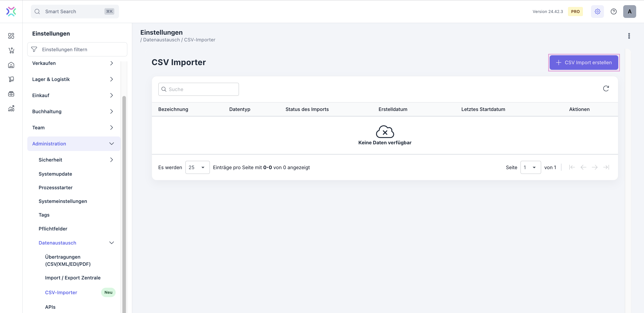Click the logistics hand-truck icon
Screen dimensions: 644x313
pyautogui.click(x=11, y=79)
